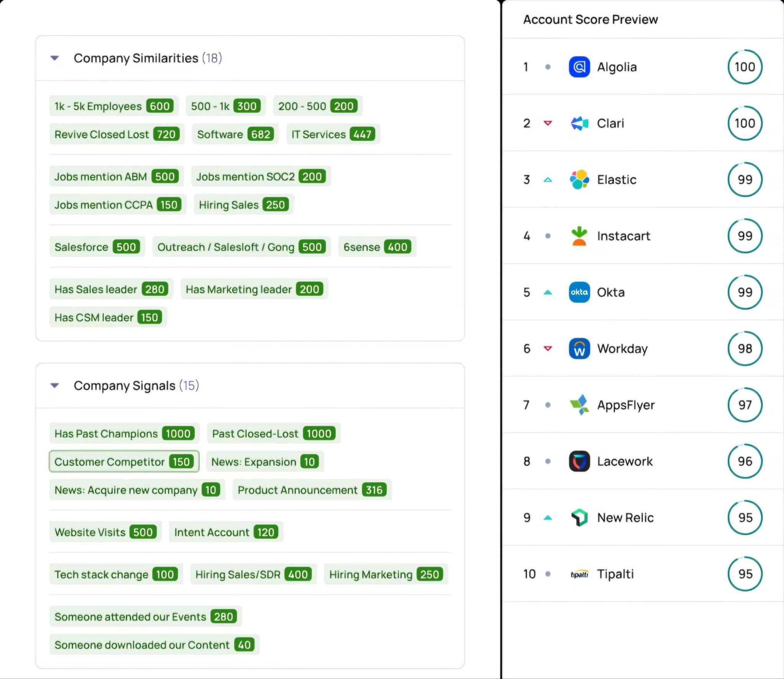
Task: Click the Software 682 tag
Action: click(x=235, y=134)
